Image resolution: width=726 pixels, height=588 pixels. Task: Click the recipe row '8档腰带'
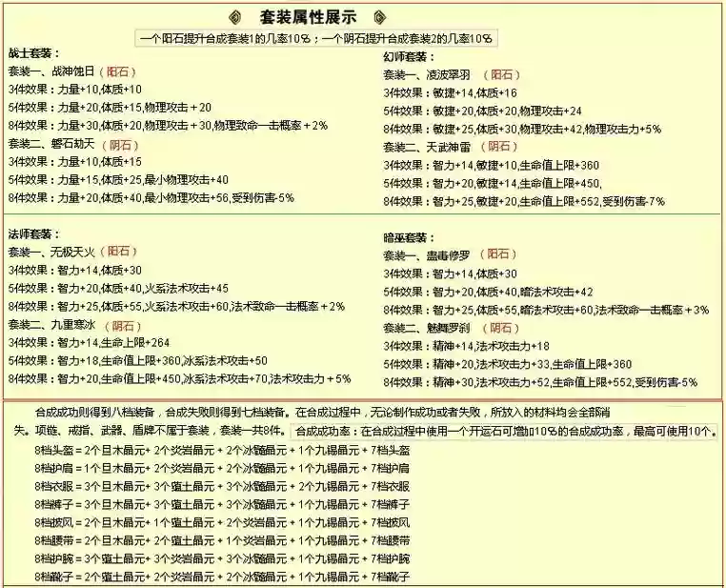[222, 540]
